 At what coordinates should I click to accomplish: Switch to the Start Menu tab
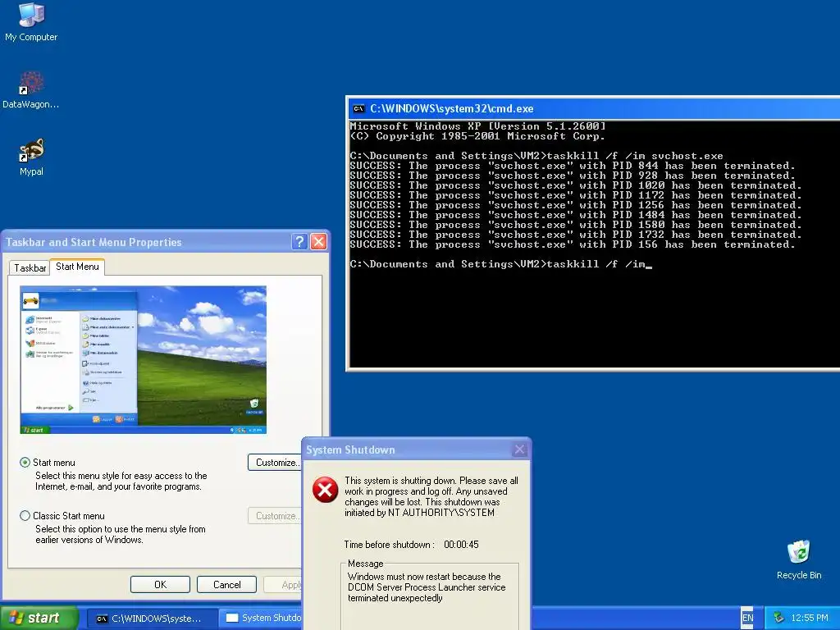coord(77,267)
